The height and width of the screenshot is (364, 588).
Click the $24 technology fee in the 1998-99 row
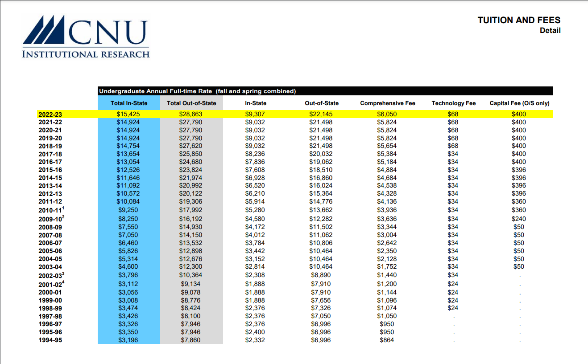click(453, 308)
